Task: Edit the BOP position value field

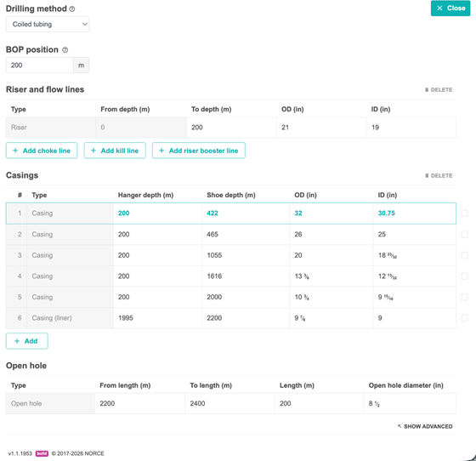Action: point(40,65)
